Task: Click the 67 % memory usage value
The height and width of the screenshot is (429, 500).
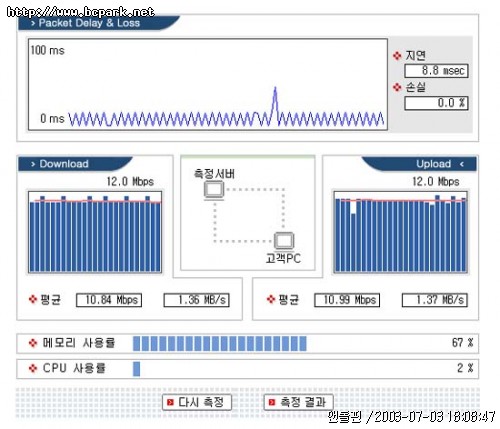Action: click(463, 343)
